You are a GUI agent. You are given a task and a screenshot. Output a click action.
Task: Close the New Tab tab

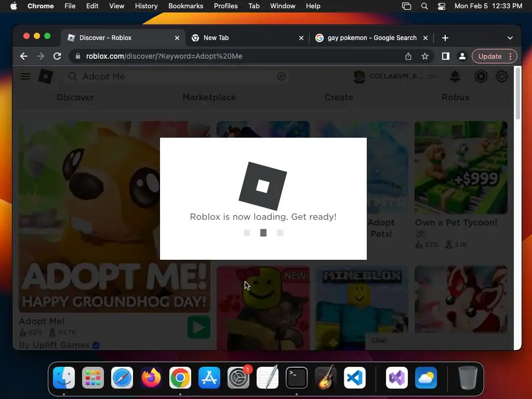pyautogui.click(x=301, y=38)
